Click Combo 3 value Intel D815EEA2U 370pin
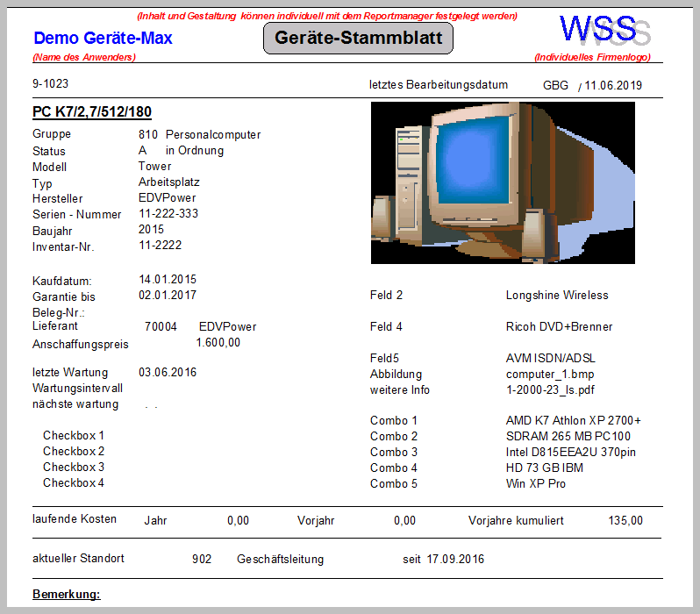 (x=570, y=453)
